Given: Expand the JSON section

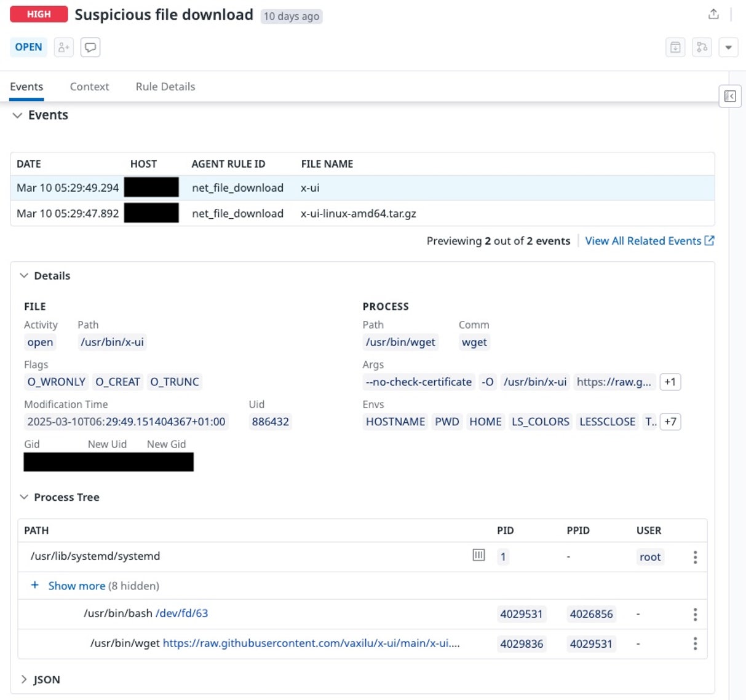Looking at the screenshot, I should pos(23,679).
